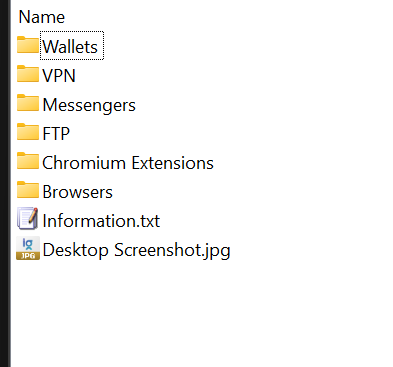Viewport: 393px width, 367px height.
Task: Select the Chromium Extensions folder name
Action: point(128,163)
